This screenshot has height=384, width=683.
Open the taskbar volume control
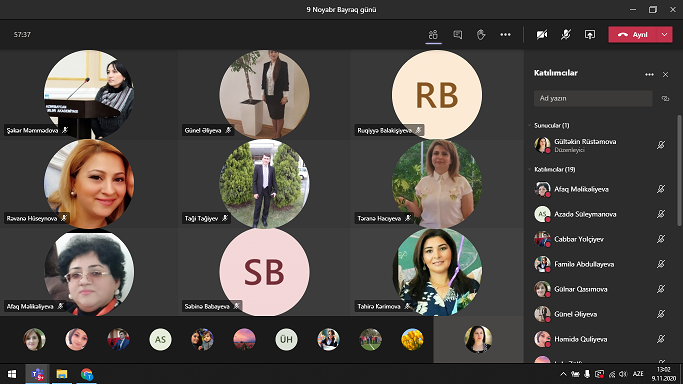623,374
